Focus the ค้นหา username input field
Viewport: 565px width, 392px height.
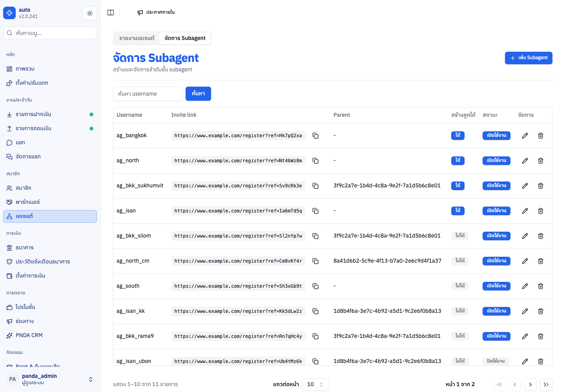click(148, 94)
